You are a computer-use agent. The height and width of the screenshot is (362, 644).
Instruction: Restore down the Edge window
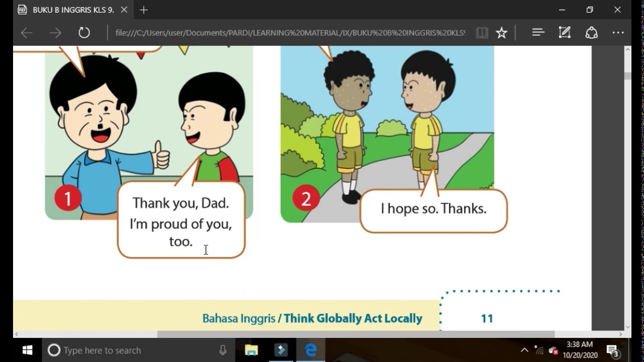(x=590, y=10)
